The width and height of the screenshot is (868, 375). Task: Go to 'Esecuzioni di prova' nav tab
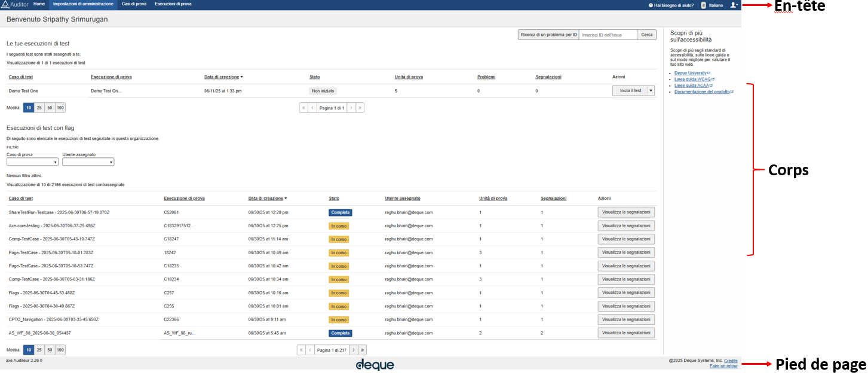(x=173, y=4)
